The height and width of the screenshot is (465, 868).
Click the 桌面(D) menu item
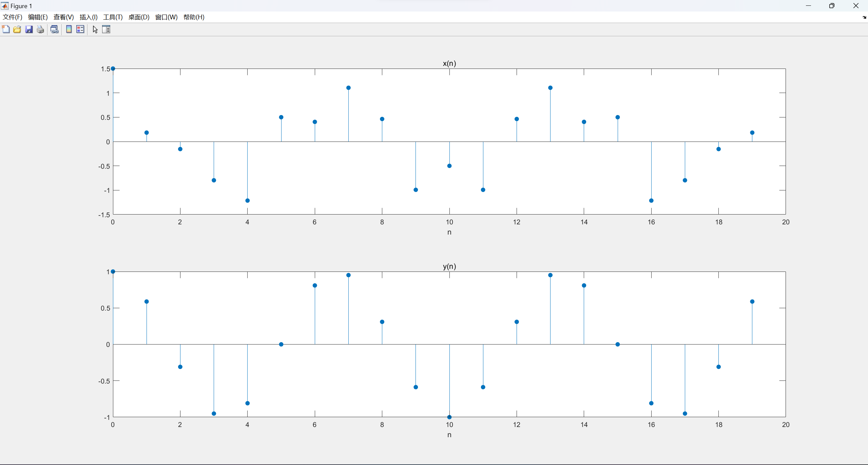139,17
